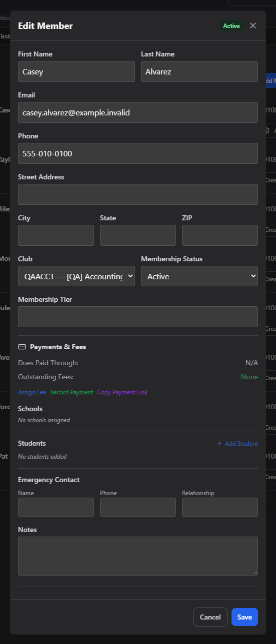This screenshot has height=644, width=276.
Task: Open the Membership Status dropdown
Action: [199, 276]
